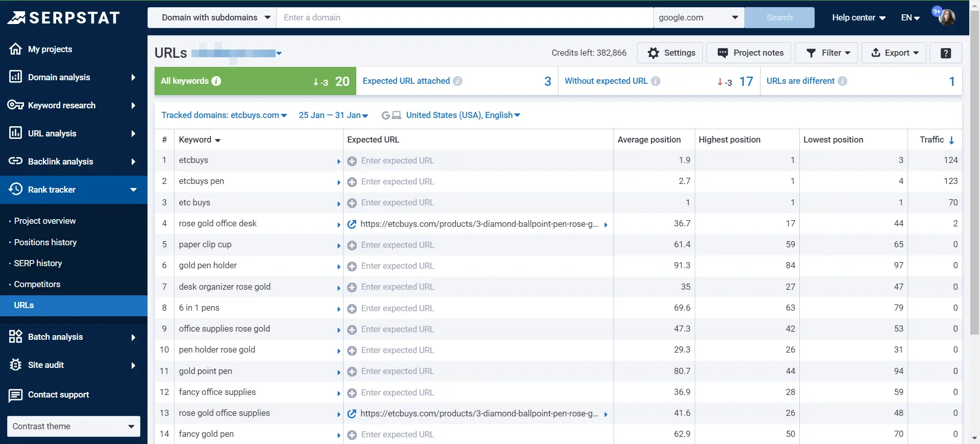Click Google search engine icon near region
The height and width of the screenshot is (444, 980).
click(386, 115)
